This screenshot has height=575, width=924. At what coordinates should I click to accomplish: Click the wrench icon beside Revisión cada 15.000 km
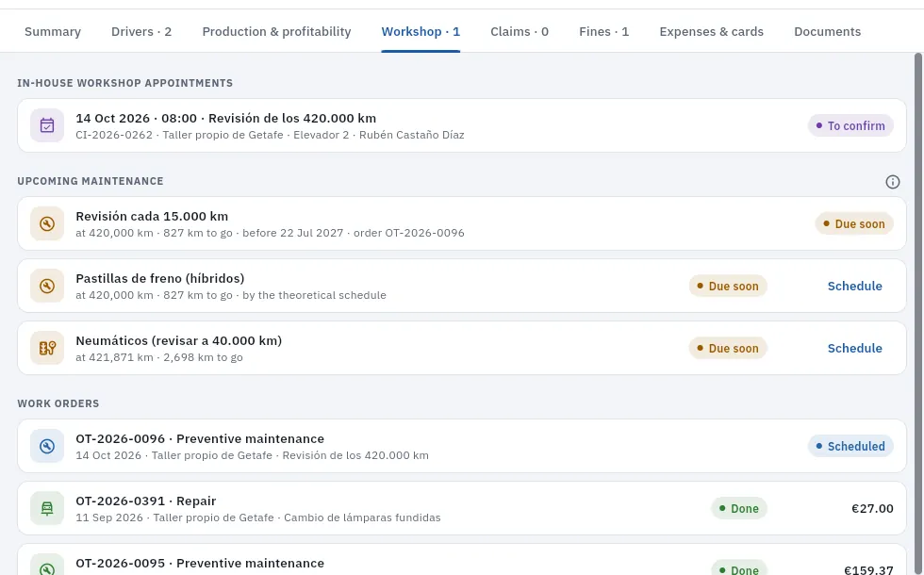point(47,224)
